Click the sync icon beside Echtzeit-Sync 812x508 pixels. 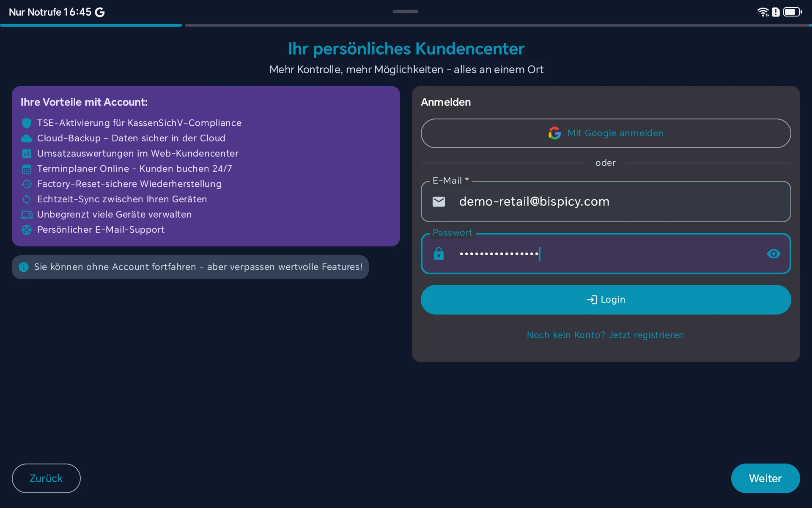(27, 199)
